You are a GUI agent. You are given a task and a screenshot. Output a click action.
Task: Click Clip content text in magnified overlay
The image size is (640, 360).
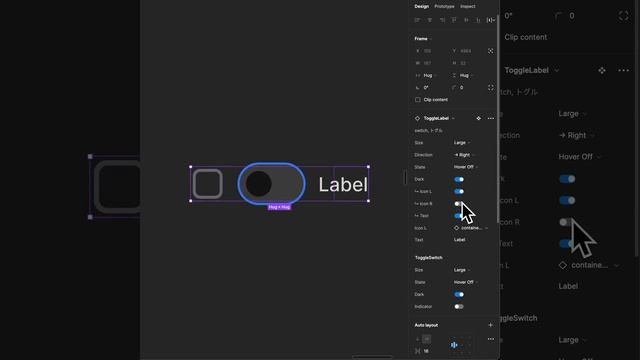(525, 37)
